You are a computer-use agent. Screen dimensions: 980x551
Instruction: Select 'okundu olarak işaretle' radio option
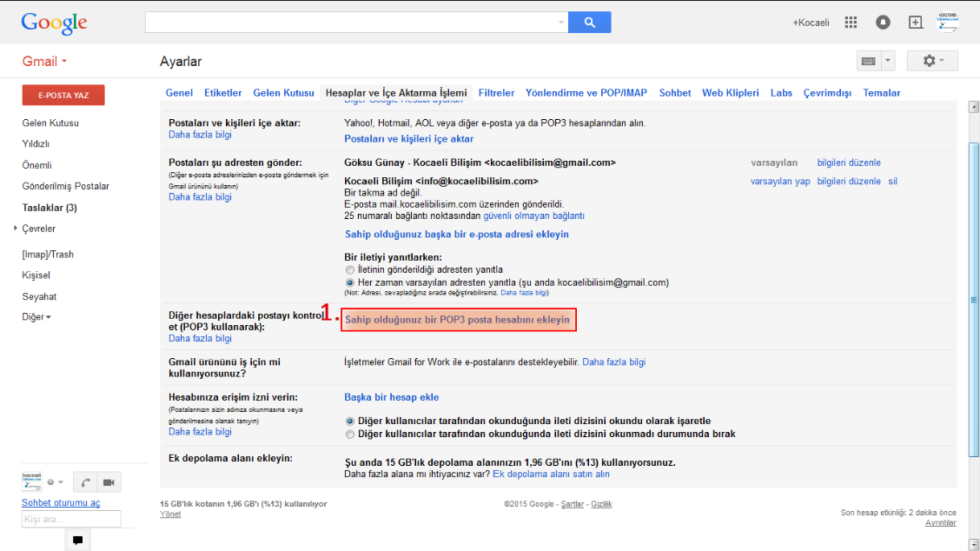350,422
